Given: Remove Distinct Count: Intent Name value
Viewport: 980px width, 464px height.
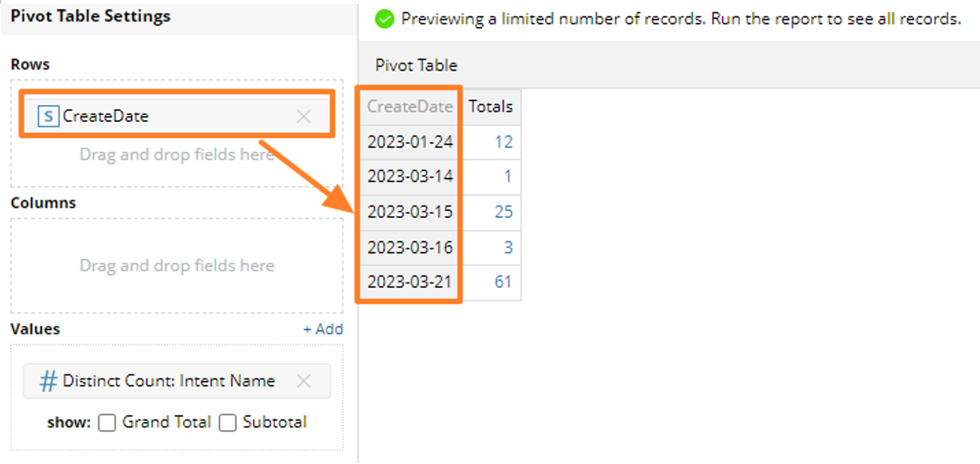Looking at the screenshot, I should pos(304,382).
